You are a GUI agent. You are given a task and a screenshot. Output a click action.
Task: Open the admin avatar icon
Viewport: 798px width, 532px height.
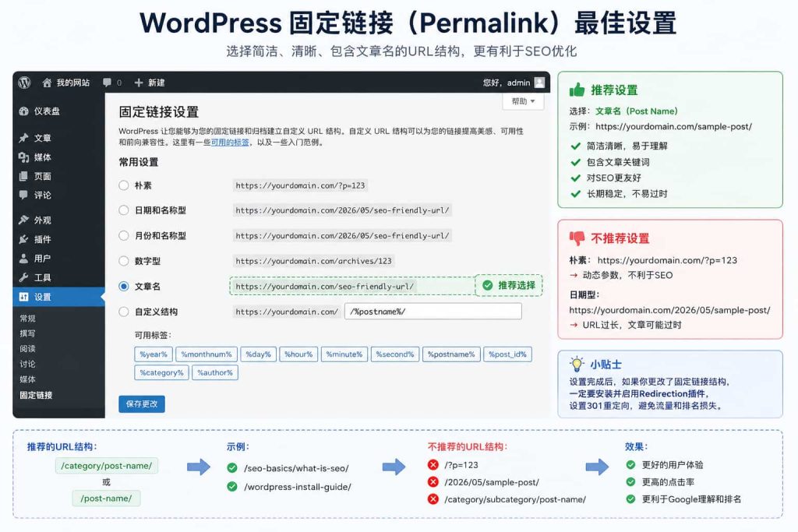539,83
